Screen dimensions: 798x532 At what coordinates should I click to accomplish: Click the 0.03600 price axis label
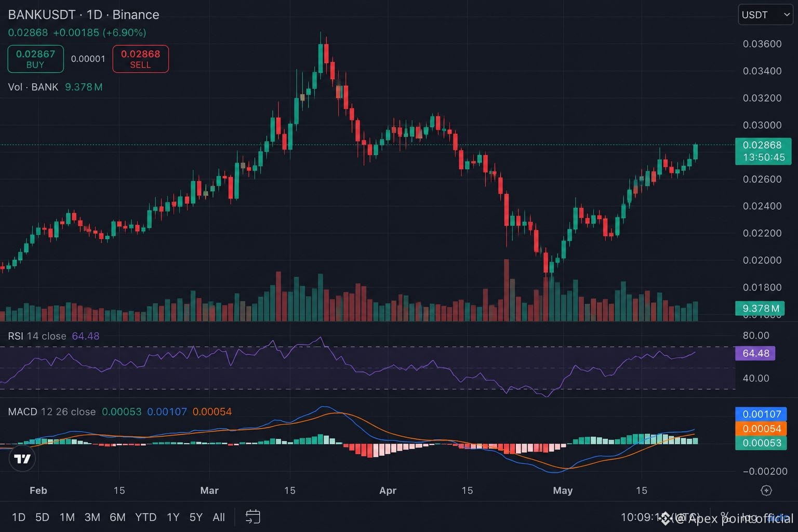(x=762, y=44)
